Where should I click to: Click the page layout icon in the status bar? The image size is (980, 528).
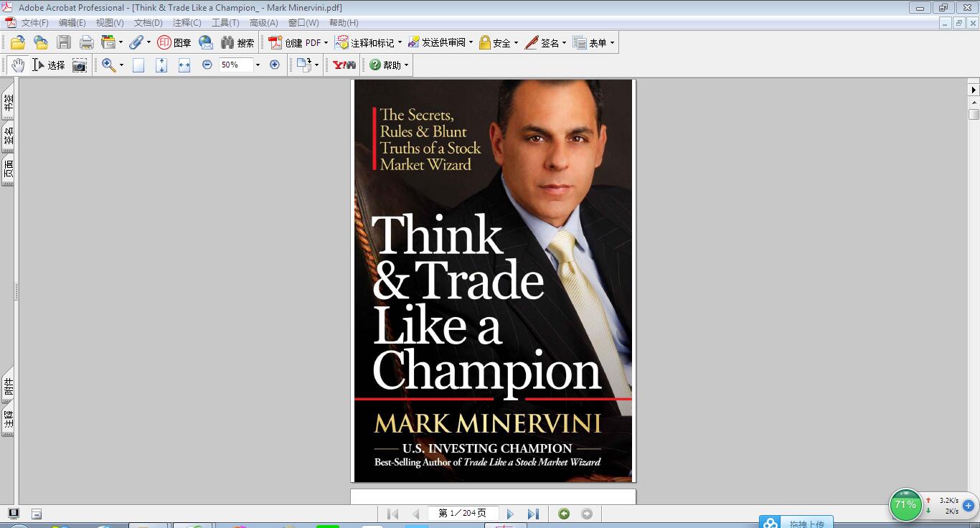pyautogui.click(x=37, y=514)
